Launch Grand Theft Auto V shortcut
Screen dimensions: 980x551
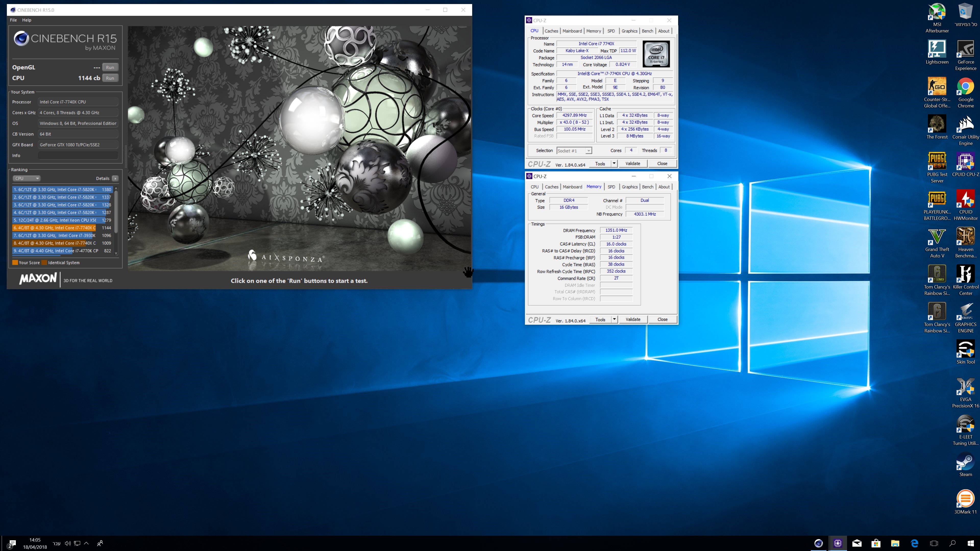[937, 243]
